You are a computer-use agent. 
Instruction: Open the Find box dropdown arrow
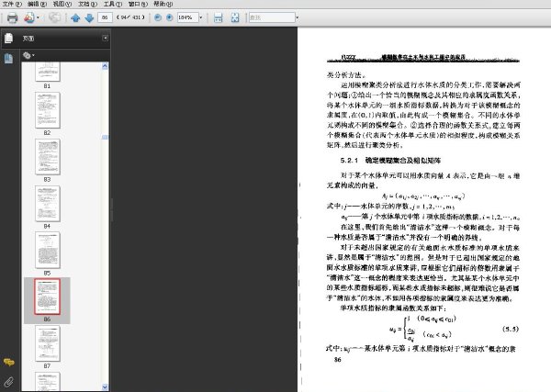coord(298,17)
